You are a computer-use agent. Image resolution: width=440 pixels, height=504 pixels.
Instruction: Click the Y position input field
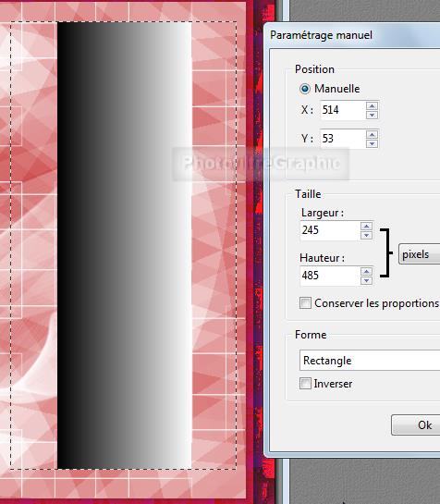(x=343, y=139)
